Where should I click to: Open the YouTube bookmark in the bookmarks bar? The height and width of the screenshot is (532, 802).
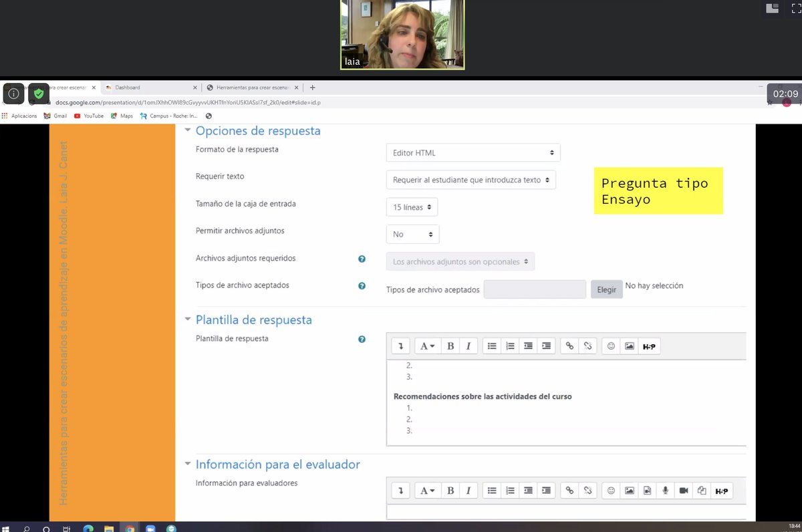click(89, 115)
